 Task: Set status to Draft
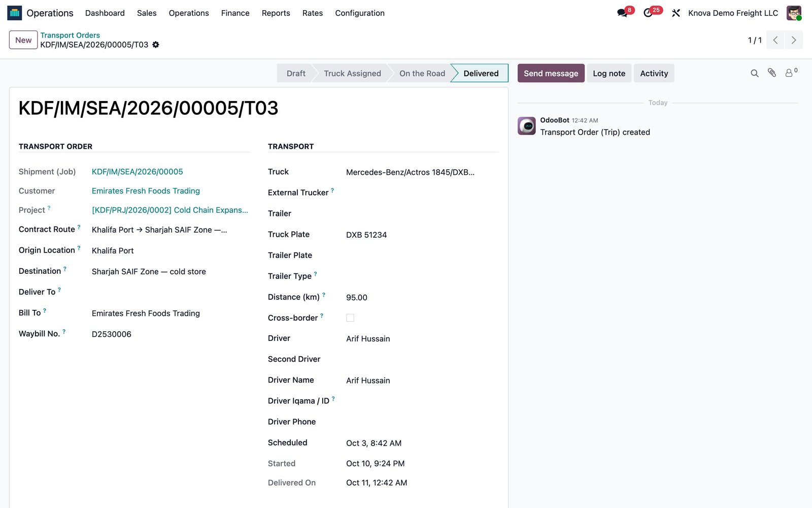[296, 74]
